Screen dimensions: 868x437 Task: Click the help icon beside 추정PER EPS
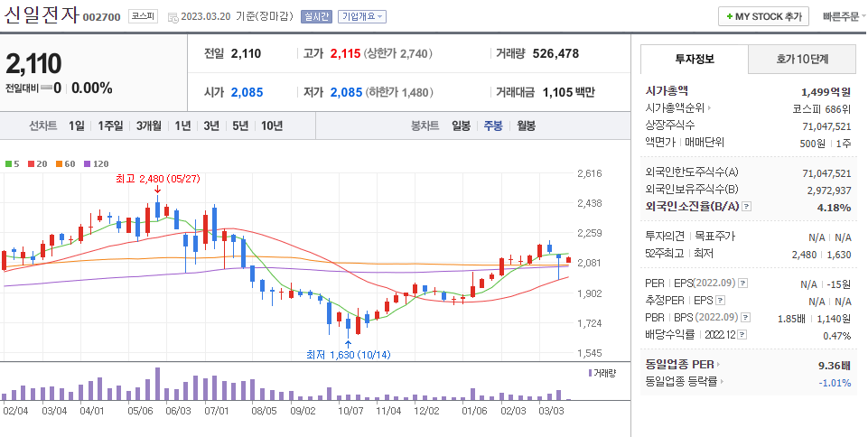tap(720, 301)
